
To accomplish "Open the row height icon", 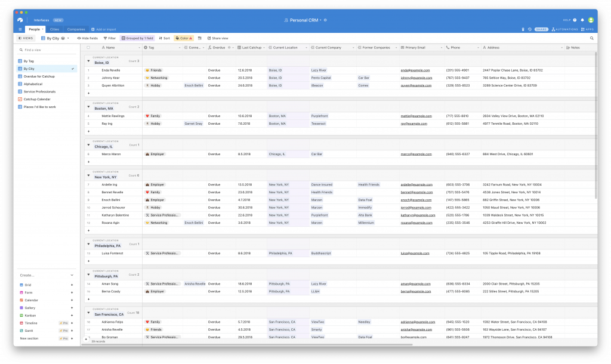I will pos(199,38).
